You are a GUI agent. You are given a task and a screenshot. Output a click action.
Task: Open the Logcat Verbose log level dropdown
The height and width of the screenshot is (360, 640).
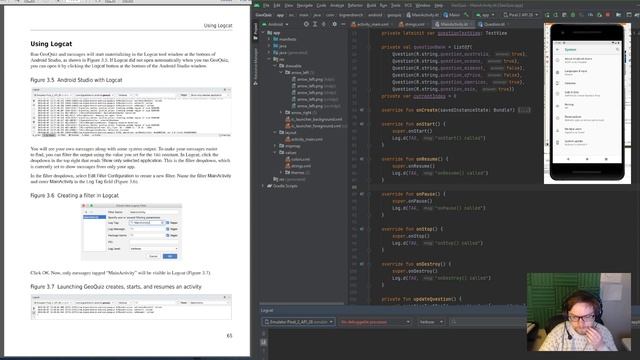[x=431, y=322]
